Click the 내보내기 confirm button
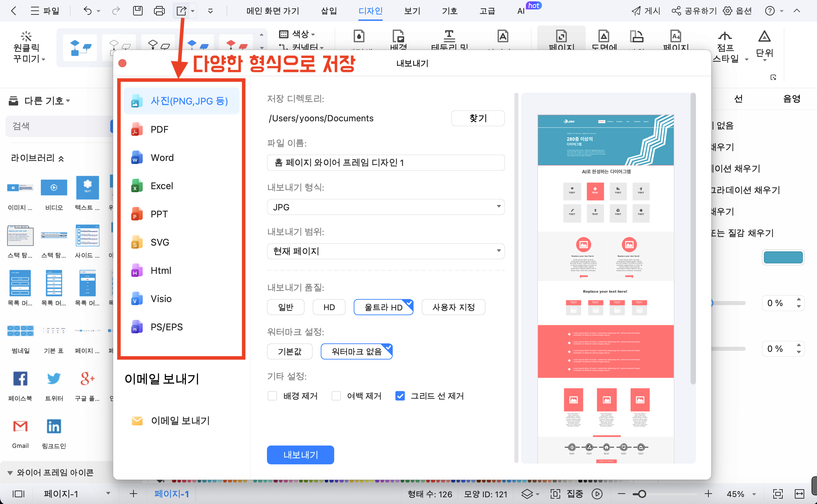 point(301,455)
